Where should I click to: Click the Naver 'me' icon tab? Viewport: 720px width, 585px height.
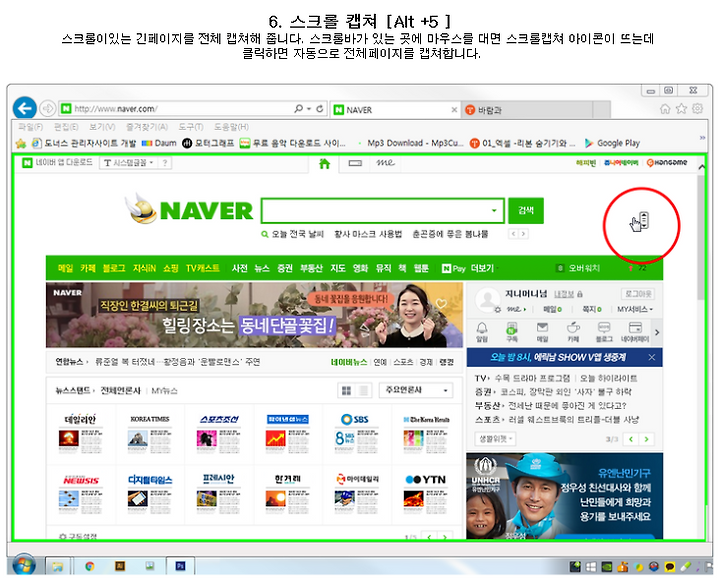point(385,163)
